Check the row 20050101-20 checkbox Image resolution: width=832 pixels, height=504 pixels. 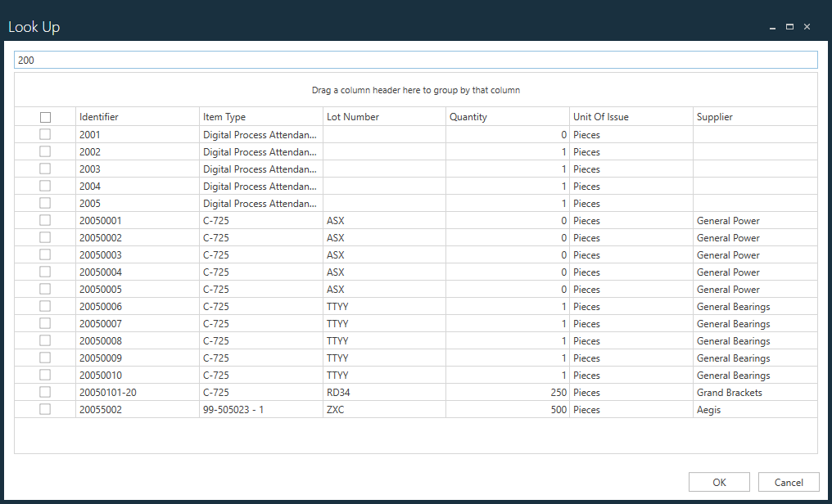pyautogui.click(x=45, y=392)
